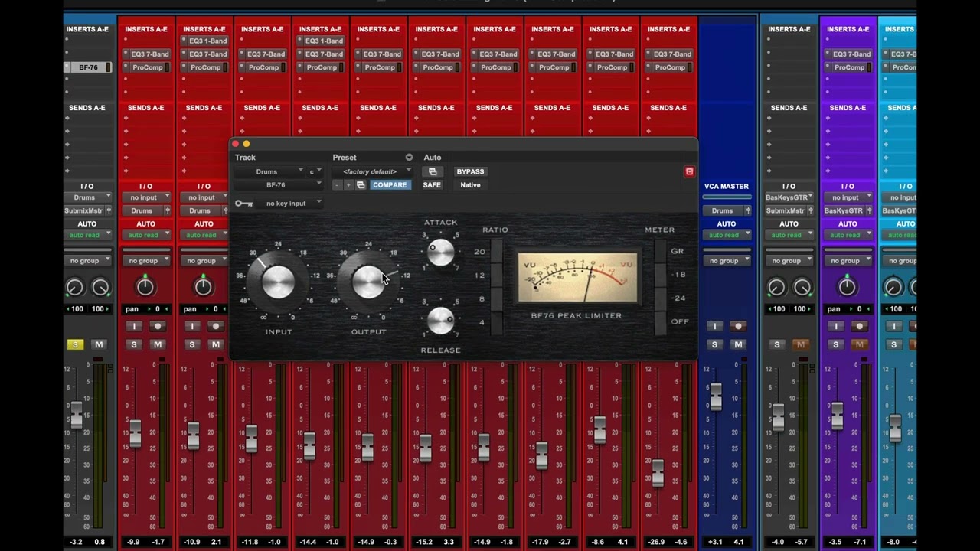Toggle input monitor I on -9.9 volume track
Viewport: 980px width, 551px height.
(134, 326)
